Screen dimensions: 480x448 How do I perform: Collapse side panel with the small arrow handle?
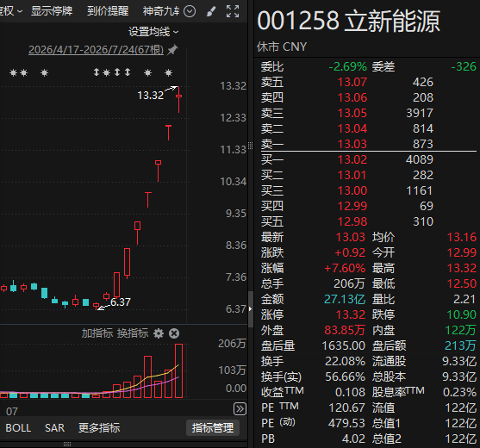pos(251,308)
